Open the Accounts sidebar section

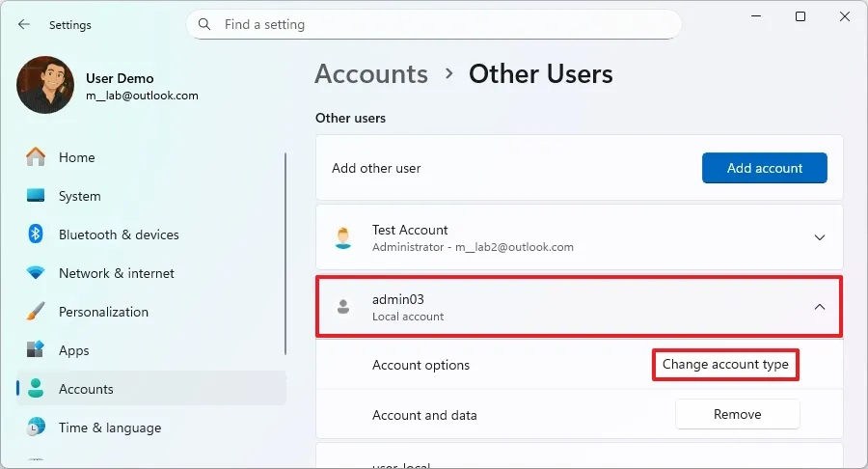point(86,389)
